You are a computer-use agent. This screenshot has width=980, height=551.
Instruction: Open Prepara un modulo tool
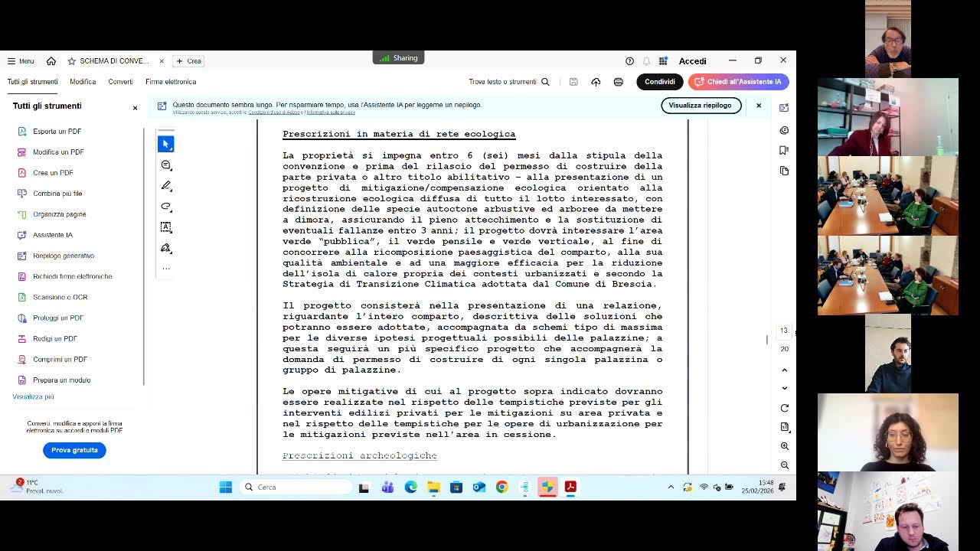pyautogui.click(x=61, y=380)
